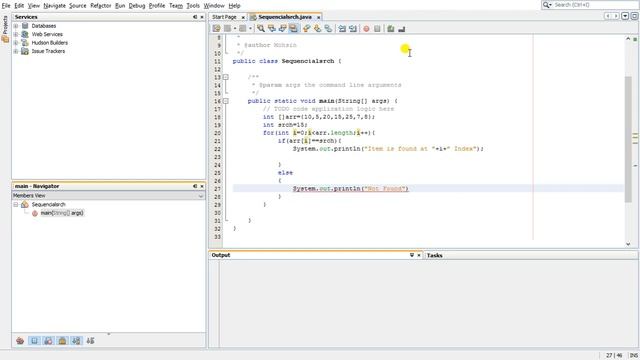
Task: Toggle Sort by Source in Navigator
Action: (91, 341)
